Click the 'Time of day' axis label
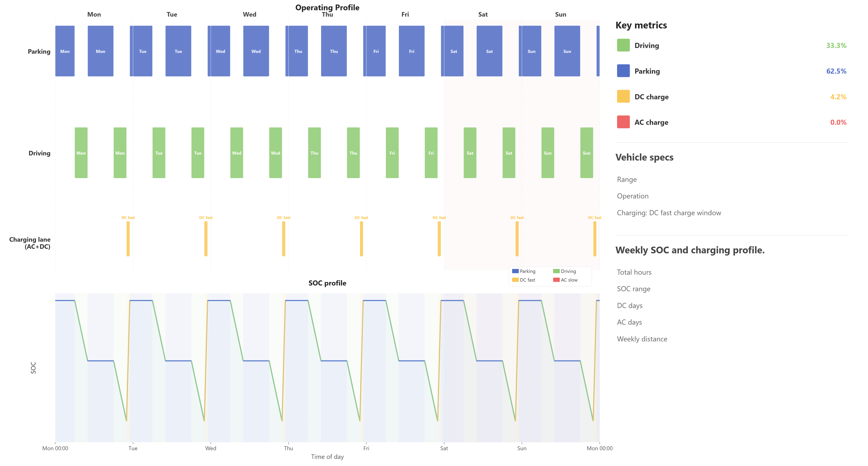 coord(327,457)
